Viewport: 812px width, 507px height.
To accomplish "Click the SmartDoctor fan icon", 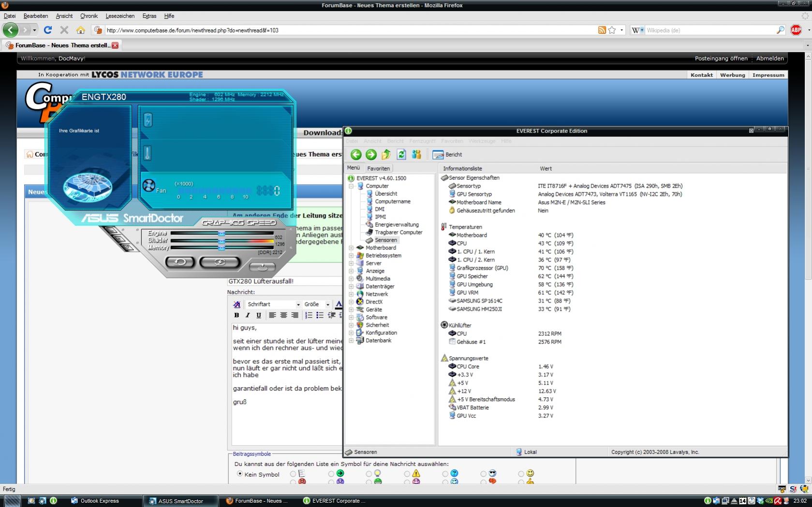I will [x=149, y=185].
